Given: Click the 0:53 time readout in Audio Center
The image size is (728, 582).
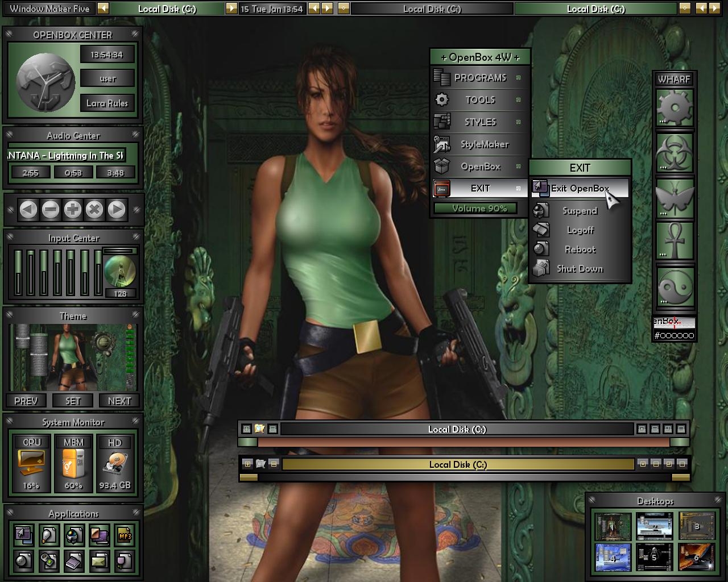Looking at the screenshot, I should click(x=73, y=173).
